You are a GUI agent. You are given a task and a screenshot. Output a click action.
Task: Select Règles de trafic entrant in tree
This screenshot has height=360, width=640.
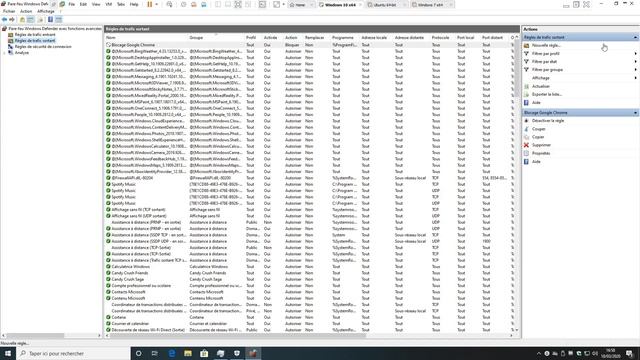pos(35,35)
